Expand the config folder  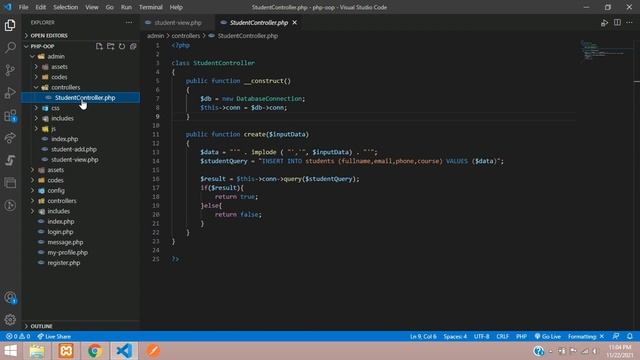(56, 191)
